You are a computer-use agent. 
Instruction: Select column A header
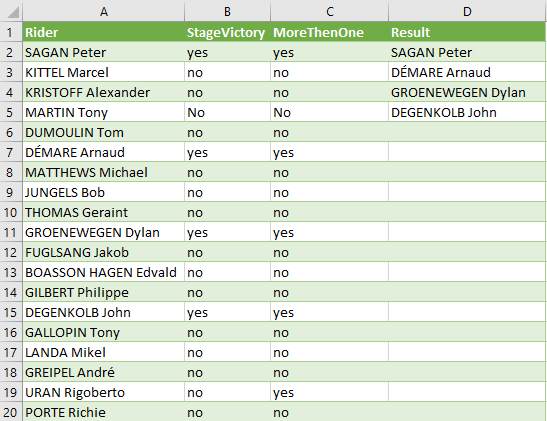[x=104, y=12]
